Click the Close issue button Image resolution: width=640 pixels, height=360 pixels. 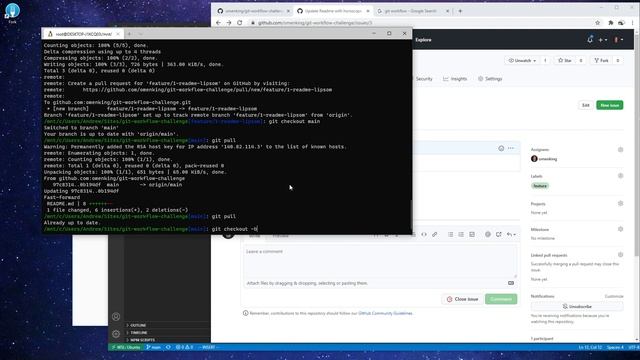(462, 299)
